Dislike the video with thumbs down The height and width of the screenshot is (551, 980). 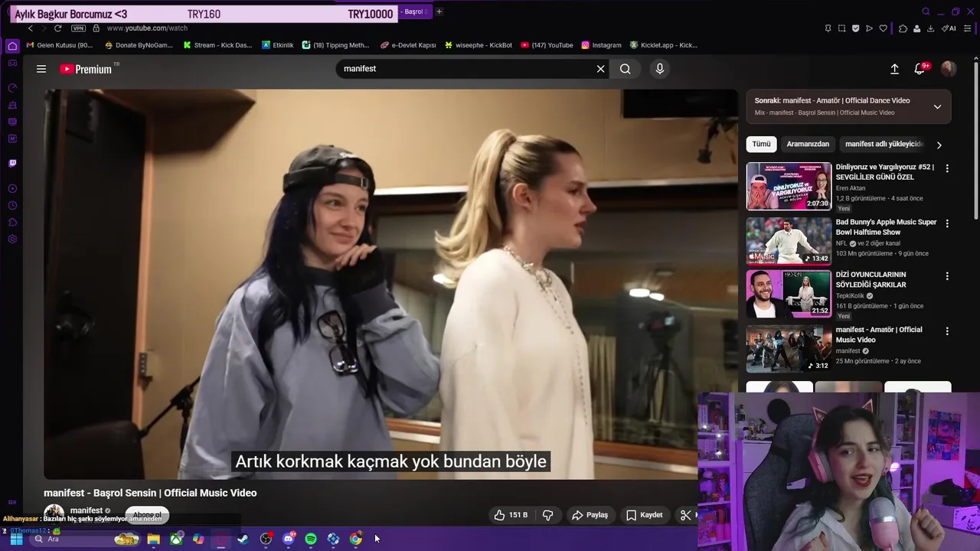(548, 515)
